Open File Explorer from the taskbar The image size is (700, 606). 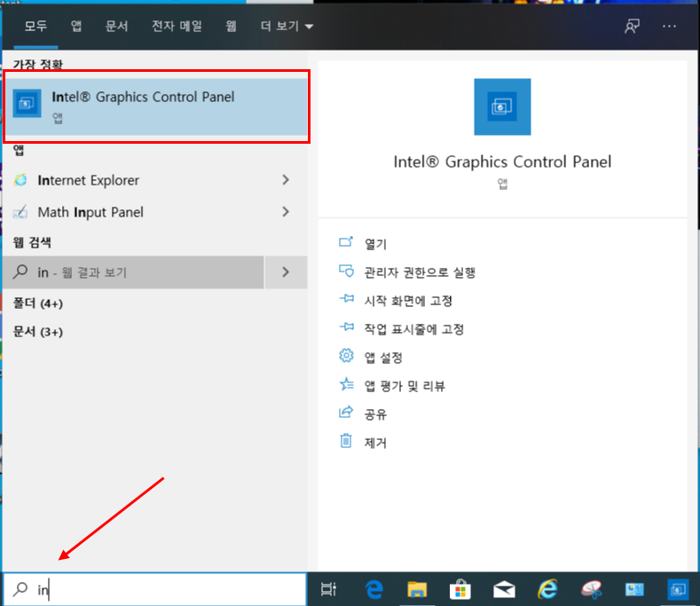click(417, 589)
